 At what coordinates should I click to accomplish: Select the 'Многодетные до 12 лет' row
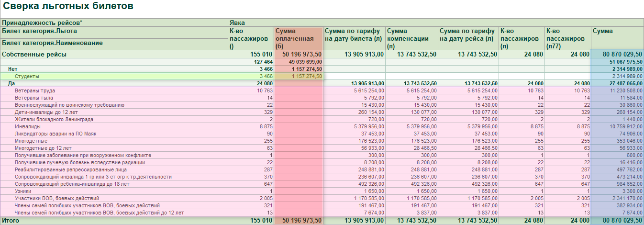pyautogui.click(x=44, y=148)
